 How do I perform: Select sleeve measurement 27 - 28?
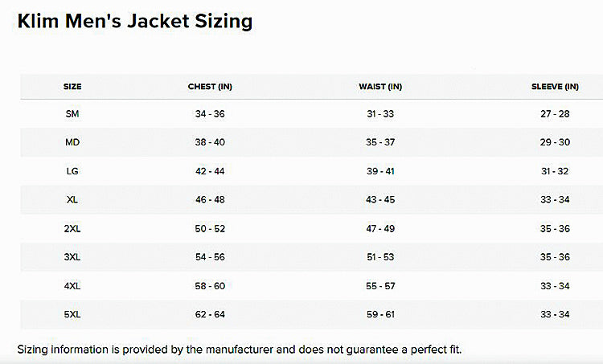click(x=555, y=114)
